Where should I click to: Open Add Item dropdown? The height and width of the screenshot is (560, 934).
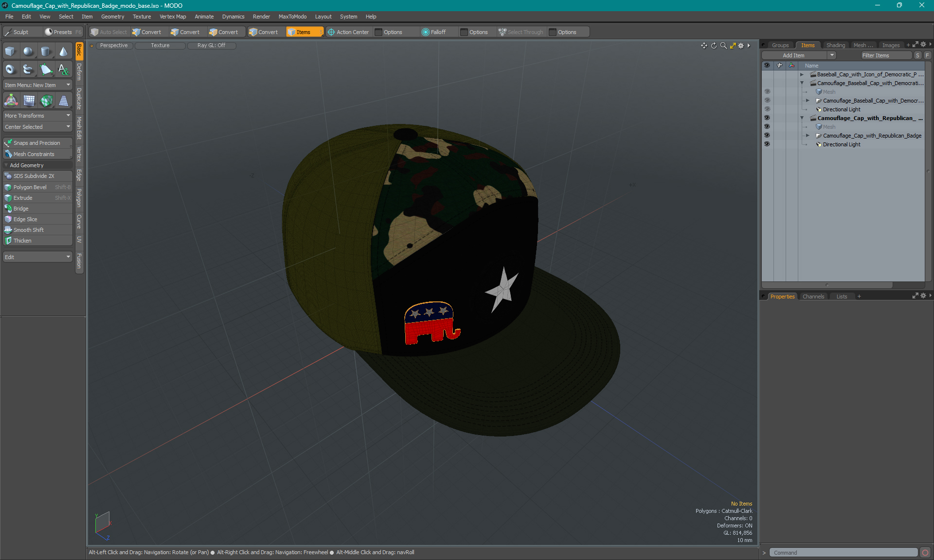pos(799,55)
